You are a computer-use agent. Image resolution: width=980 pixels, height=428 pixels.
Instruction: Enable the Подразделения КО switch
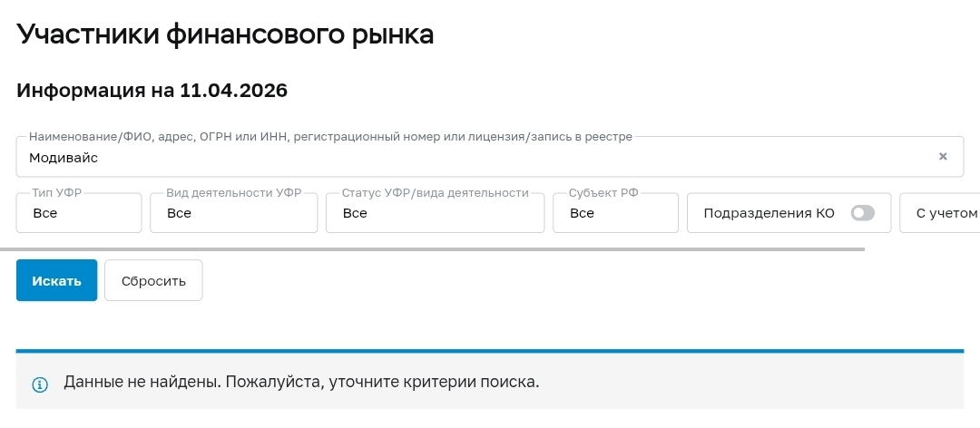pos(863,213)
